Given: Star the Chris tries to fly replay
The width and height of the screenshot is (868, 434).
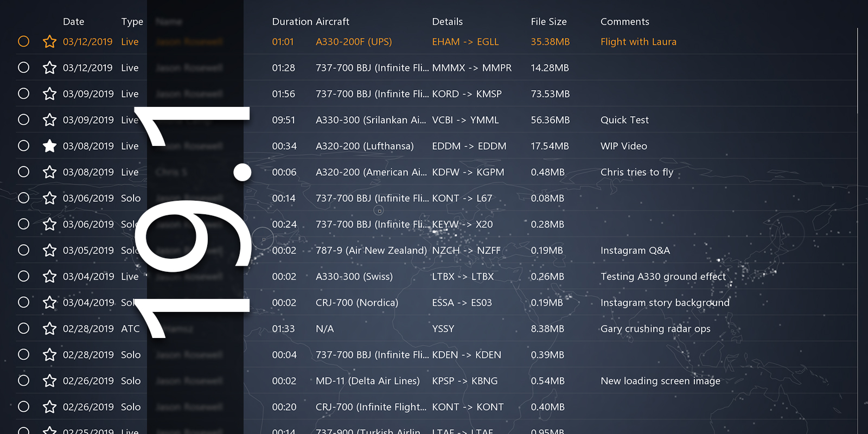Looking at the screenshot, I should click(x=49, y=172).
